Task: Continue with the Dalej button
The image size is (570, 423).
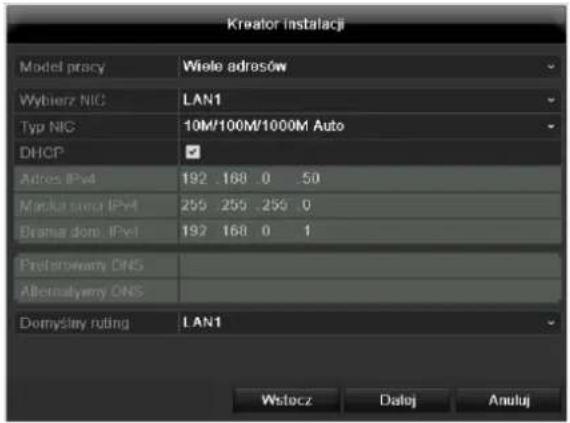Action: [398, 400]
